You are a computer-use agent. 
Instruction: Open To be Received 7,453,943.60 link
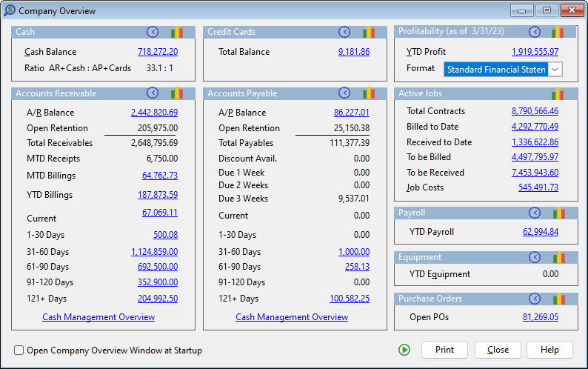click(x=535, y=173)
